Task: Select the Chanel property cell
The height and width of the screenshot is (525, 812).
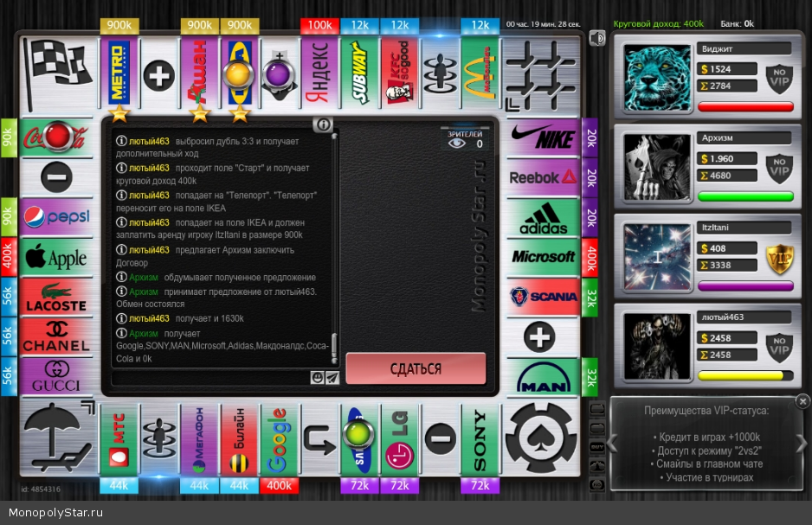Action: [x=56, y=336]
